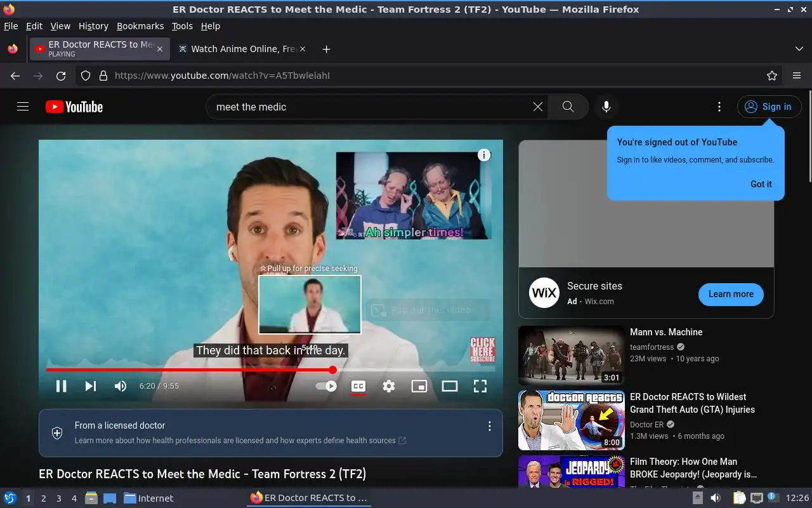Screen dimensions: 812x508
Task: Click the subscribe overlay on video
Action: 482,350
